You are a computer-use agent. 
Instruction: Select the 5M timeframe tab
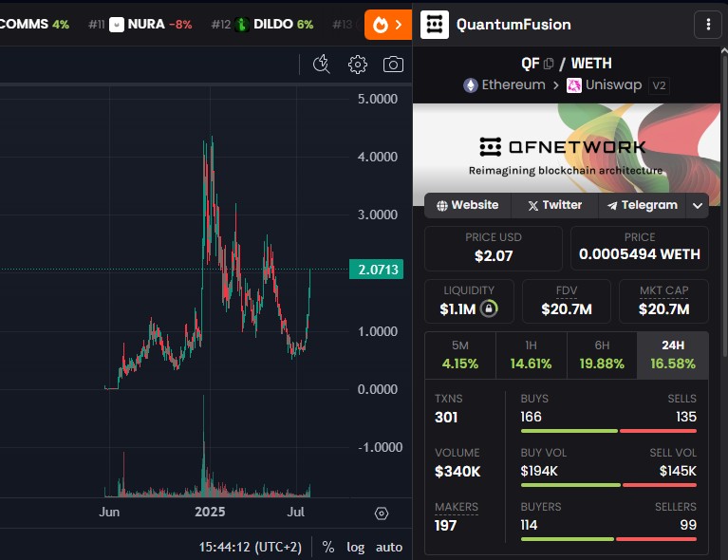pyautogui.click(x=460, y=355)
